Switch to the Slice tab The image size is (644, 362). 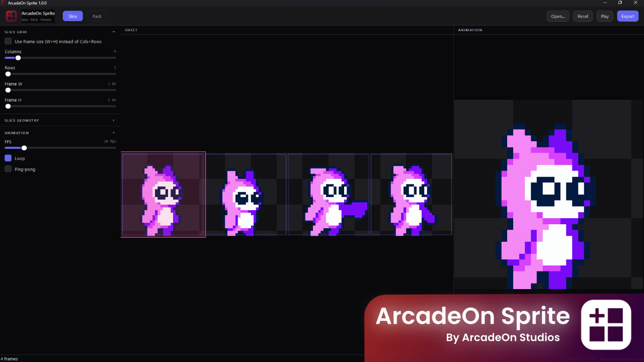pos(73,16)
